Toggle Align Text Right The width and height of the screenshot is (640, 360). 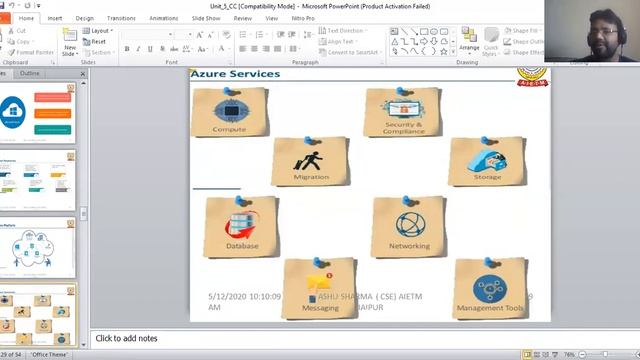click(x=266, y=49)
